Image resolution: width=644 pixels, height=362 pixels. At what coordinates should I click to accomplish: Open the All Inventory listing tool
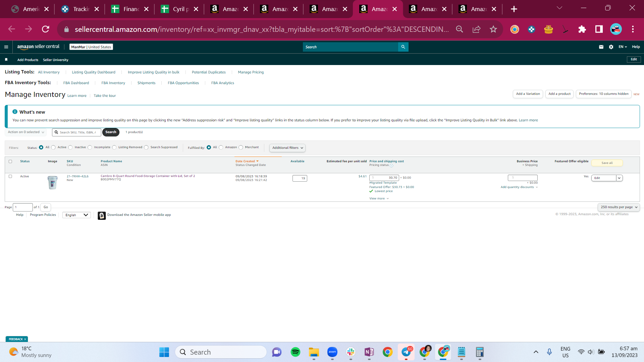pyautogui.click(x=49, y=72)
